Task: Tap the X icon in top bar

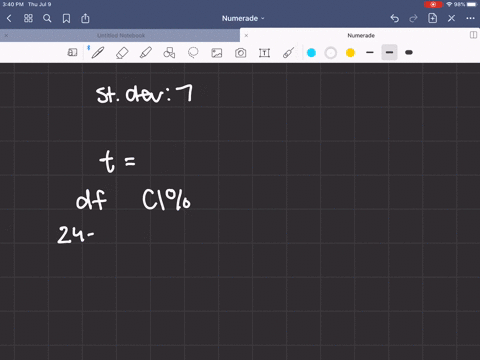Action: [x=451, y=18]
